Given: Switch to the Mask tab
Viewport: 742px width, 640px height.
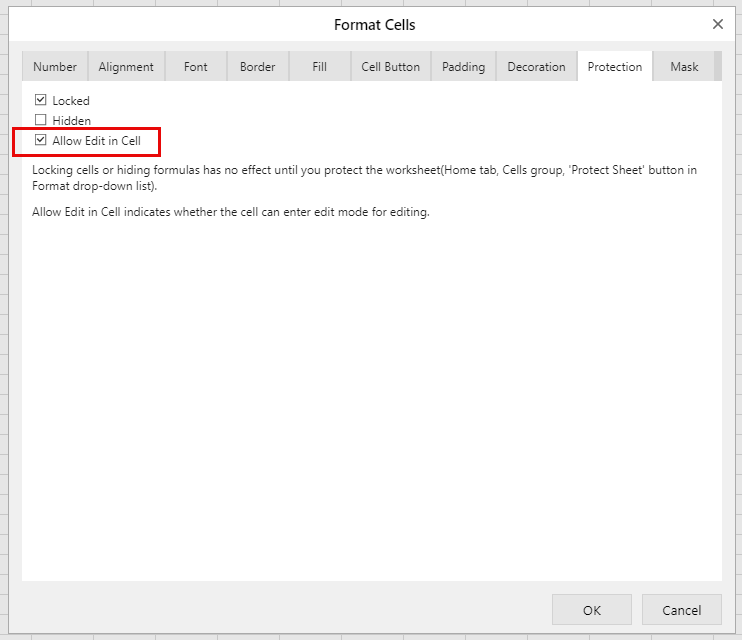Looking at the screenshot, I should click(684, 67).
